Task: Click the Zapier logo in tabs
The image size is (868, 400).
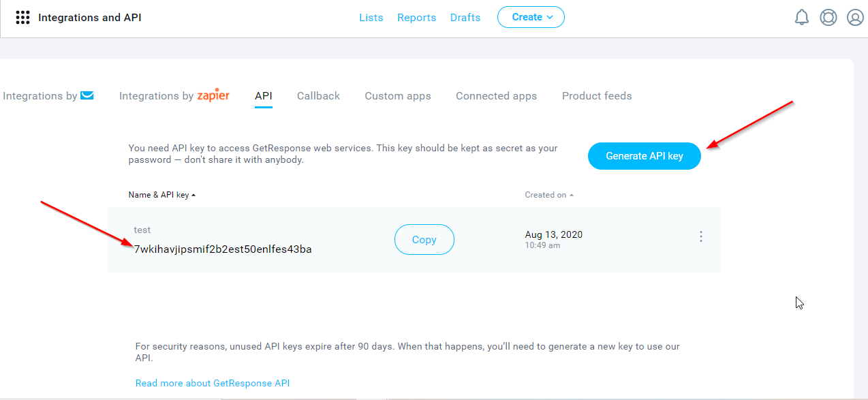Action: coord(213,96)
